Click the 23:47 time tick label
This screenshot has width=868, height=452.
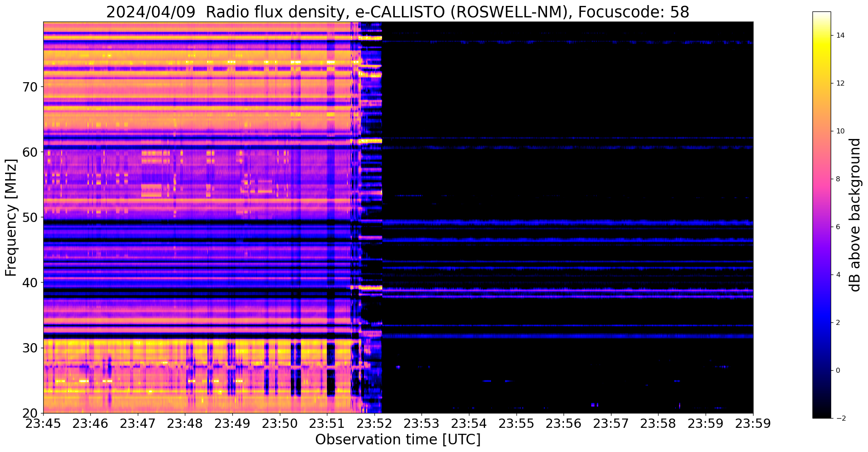(x=138, y=423)
